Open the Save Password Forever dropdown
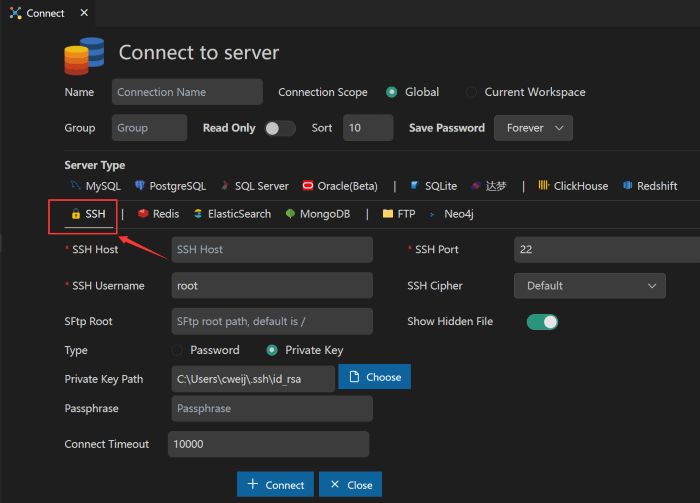700x503 pixels. pos(534,128)
